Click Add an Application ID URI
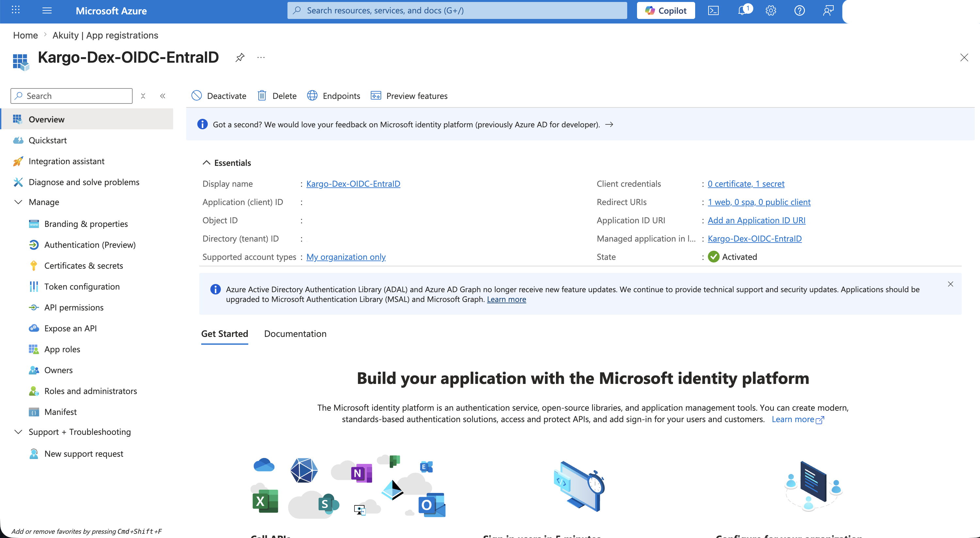This screenshot has height=538, width=980. tap(756, 220)
